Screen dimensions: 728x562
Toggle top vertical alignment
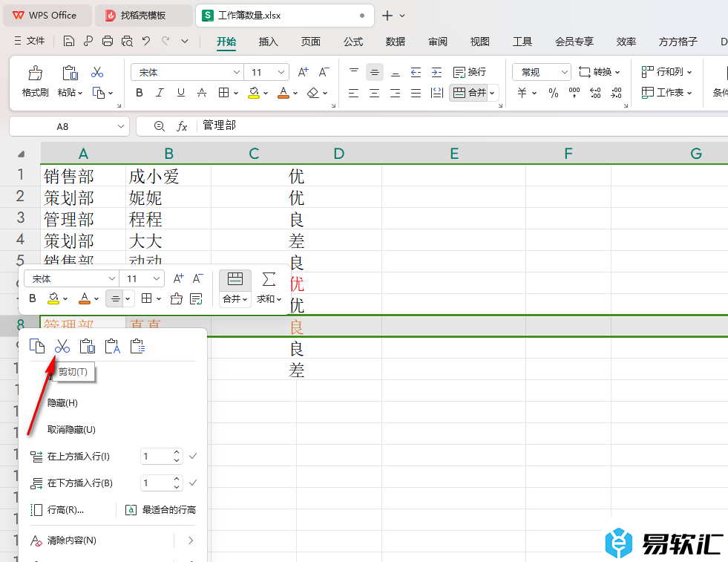tap(354, 72)
